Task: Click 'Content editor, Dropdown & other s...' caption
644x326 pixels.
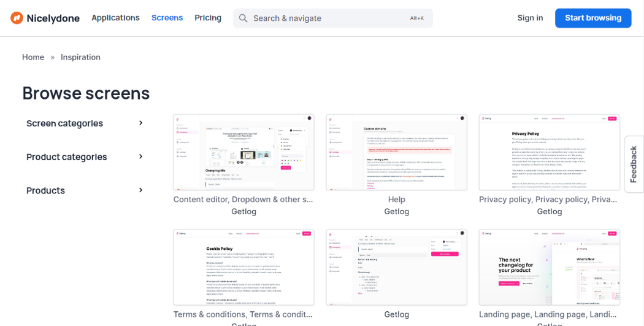Action: coord(243,200)
